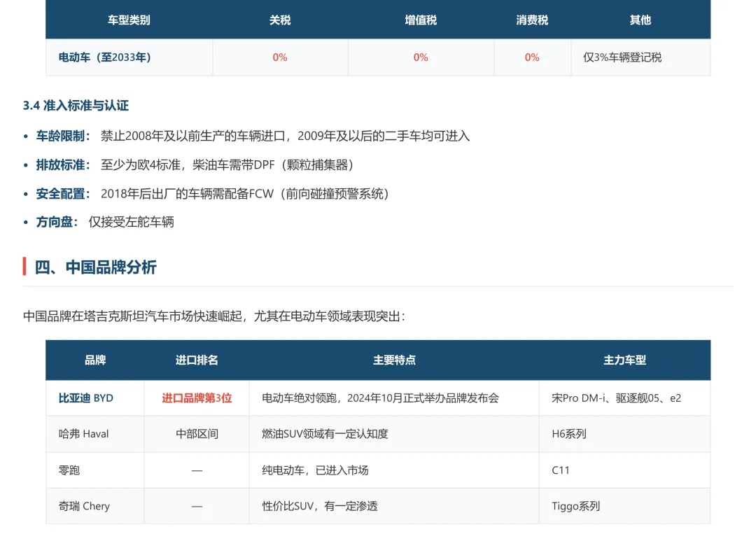The height and width of the screenshot is (534, 756).
Task: Click the 排放标准 bullet label
Action: pyautogui.click(x=63, y=165)
